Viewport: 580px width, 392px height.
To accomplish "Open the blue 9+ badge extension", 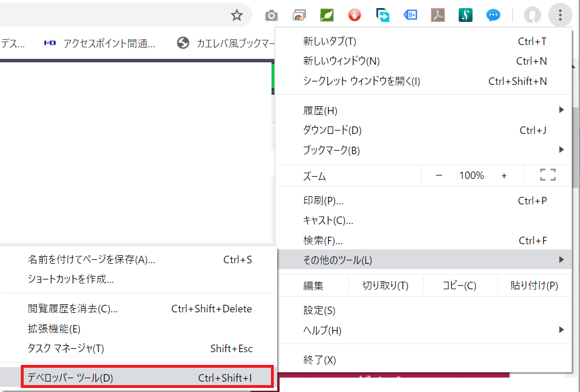I will [x=410, y=15].
